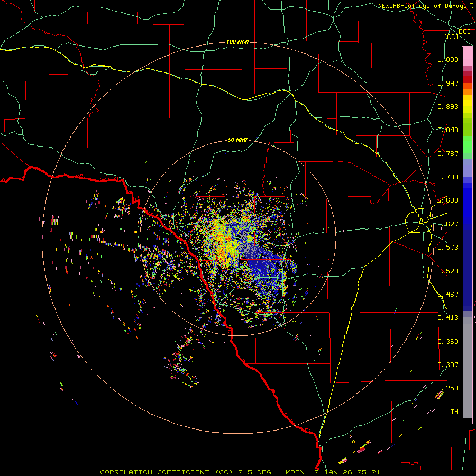Screen dimensions: 476x476
Task: Click the 0.627 scale value
Action: point(448,224)
